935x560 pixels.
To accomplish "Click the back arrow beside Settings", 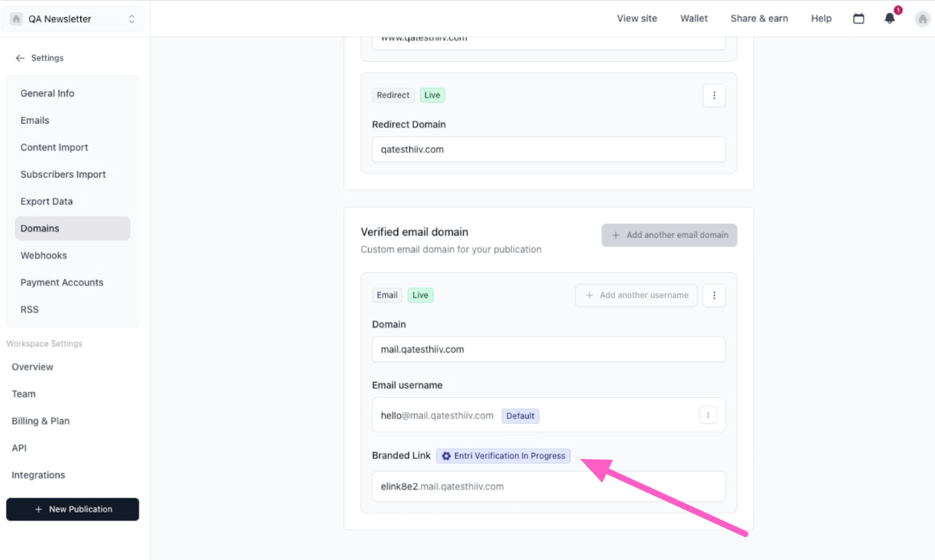I will (x=20, y=58).
